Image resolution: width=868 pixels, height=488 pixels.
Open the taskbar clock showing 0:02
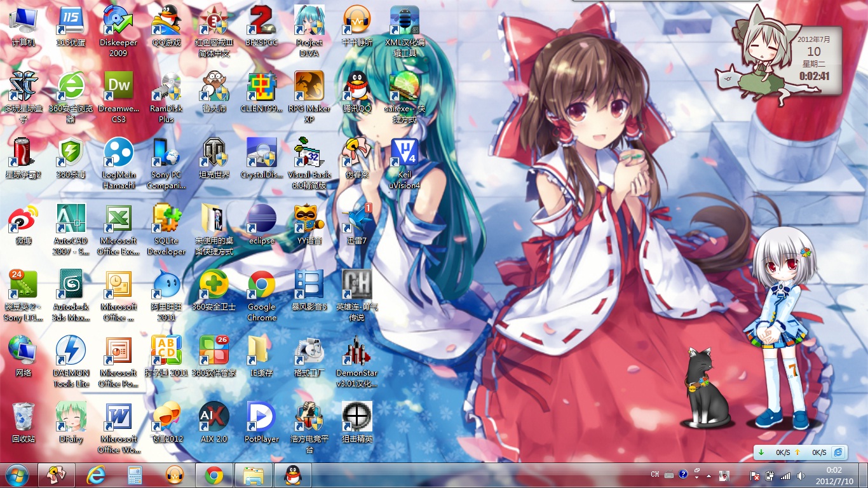pyautogui.click(x=834, y=475)
